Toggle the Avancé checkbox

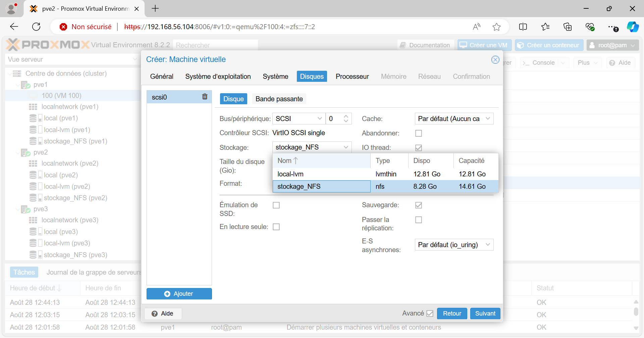pyautogui.click(x=430, y=314)
